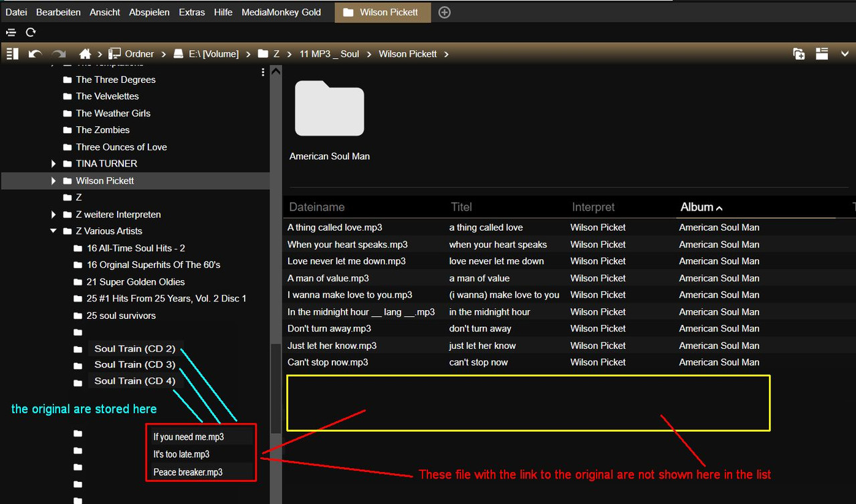Open the Hilfe menu
The image size is (856, 504).
point(223,12)
